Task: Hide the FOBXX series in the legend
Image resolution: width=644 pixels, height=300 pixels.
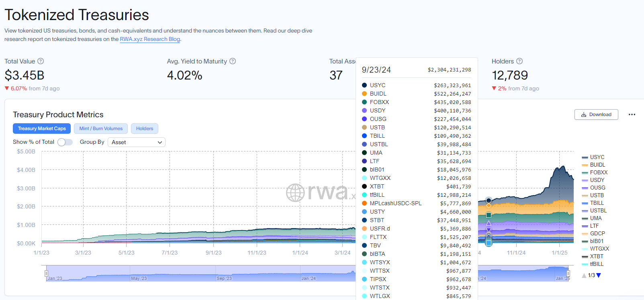Action: [598, 172]
